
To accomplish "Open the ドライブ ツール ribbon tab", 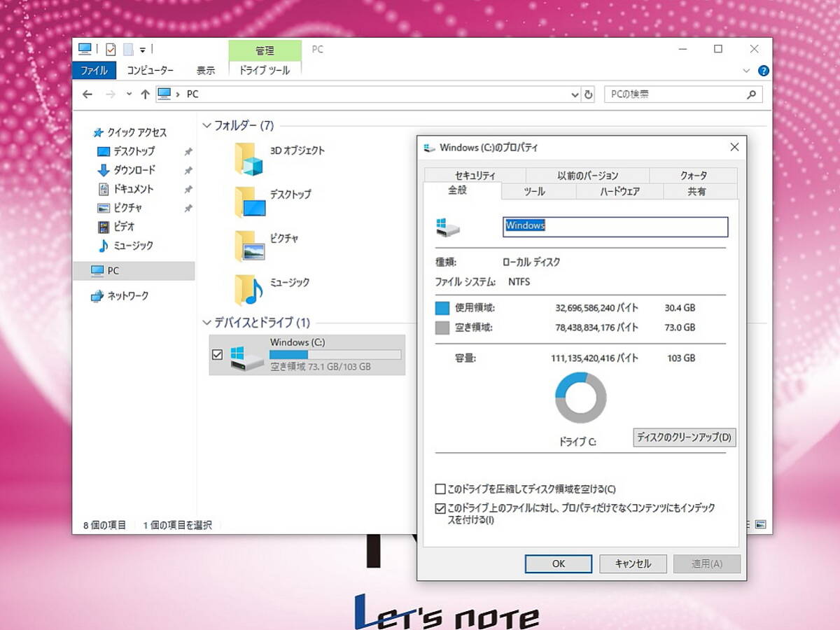I will 265,71.
